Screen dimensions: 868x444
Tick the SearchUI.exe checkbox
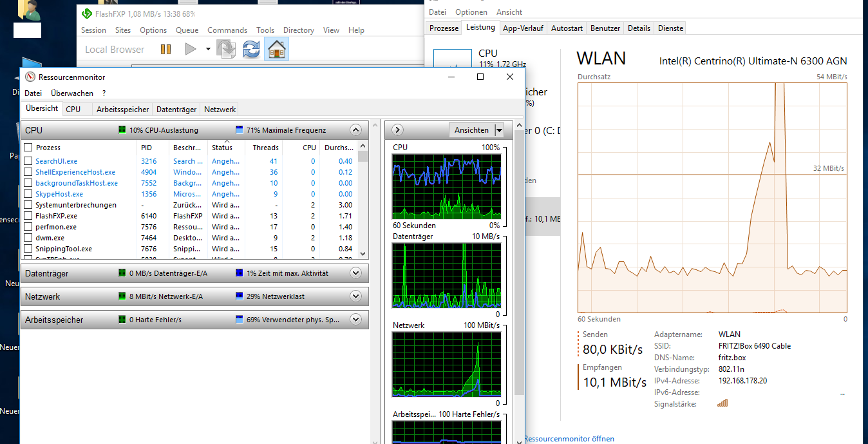pos(28,161)
